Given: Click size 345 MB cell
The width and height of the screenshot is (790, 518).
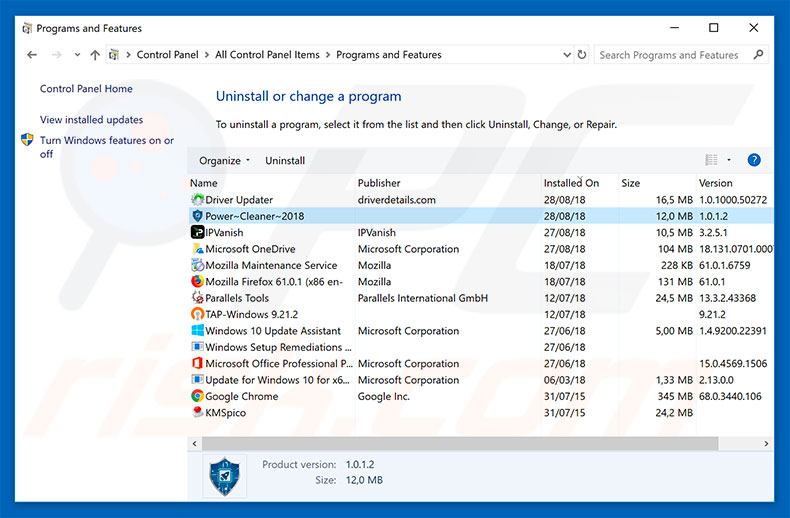Looking at the screenshot, I should coord(675,396).
